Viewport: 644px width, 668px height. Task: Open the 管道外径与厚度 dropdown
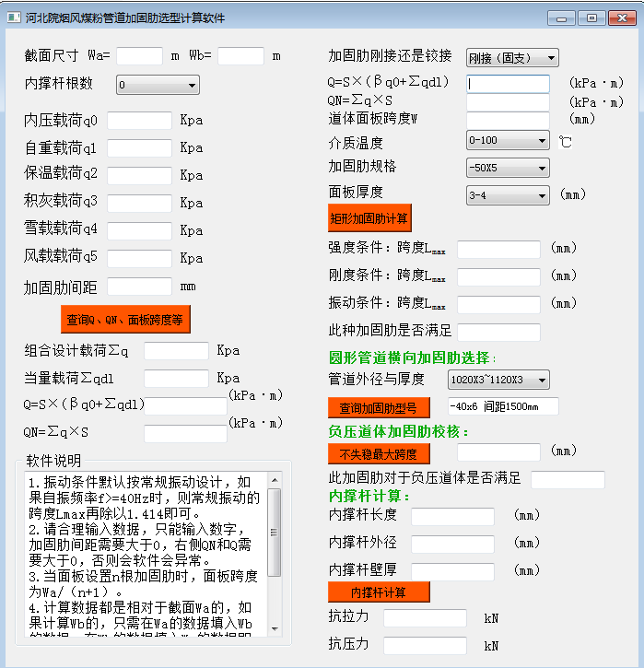click(x=498, y=380)
